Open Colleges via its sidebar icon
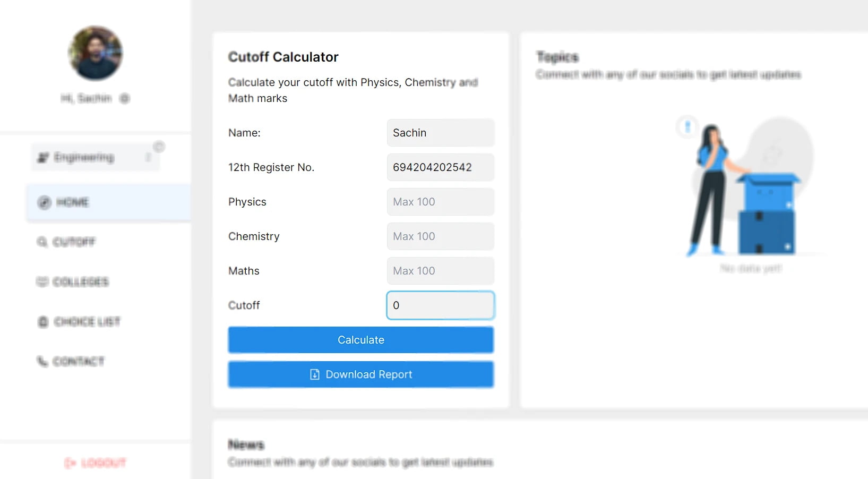Viewport: 868px width, 479px height. click(42, 282)
